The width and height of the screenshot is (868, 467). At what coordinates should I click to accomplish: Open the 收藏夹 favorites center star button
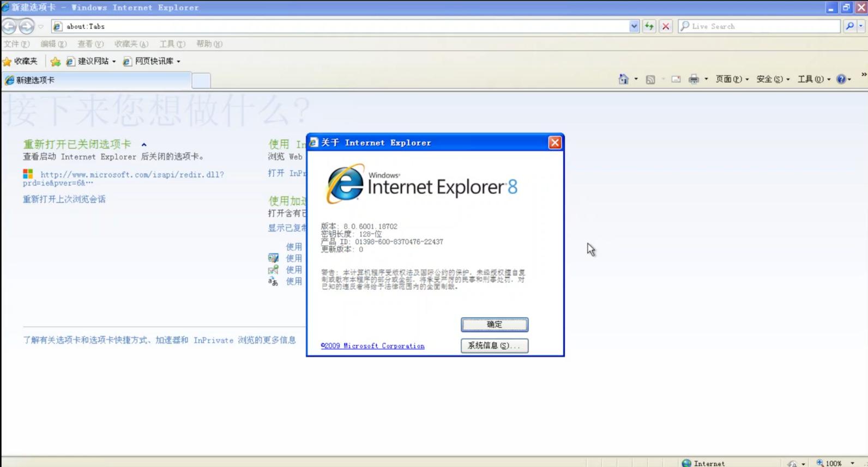[x=20, y=62]
